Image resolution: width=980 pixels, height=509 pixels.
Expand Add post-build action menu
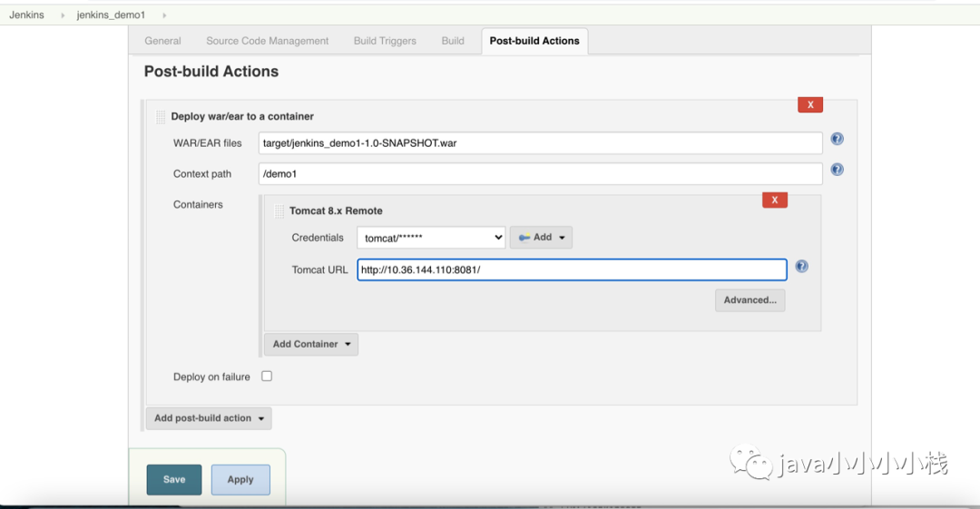[209, 418]
